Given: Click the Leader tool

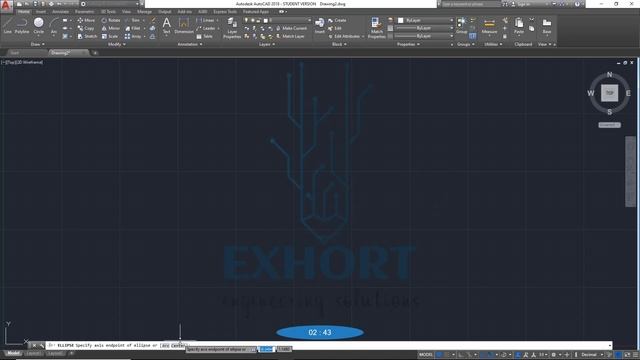Looking at the screenshot, I should tap(206, 28).
